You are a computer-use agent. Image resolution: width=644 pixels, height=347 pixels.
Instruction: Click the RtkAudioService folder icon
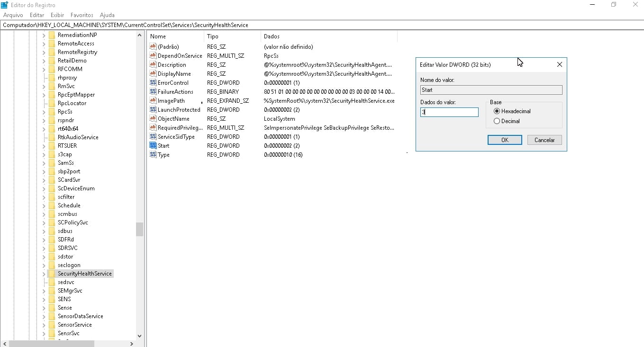52,137
